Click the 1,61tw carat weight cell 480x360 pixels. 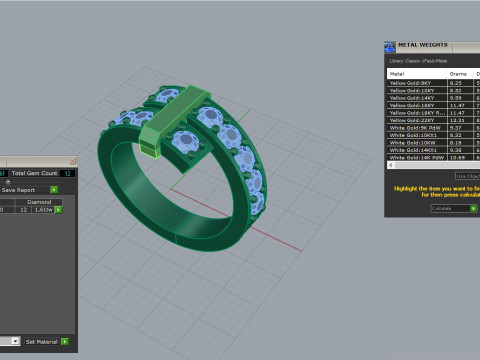[x=44, y=210]
